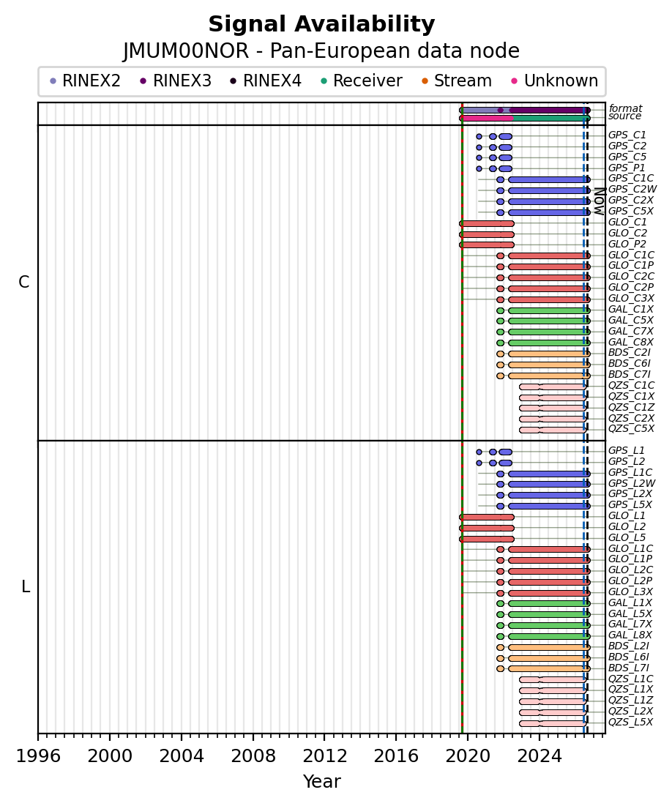This screenshot has width=672, height=806.
Task: Select the QZS_L5X row label
Action: 631,723
